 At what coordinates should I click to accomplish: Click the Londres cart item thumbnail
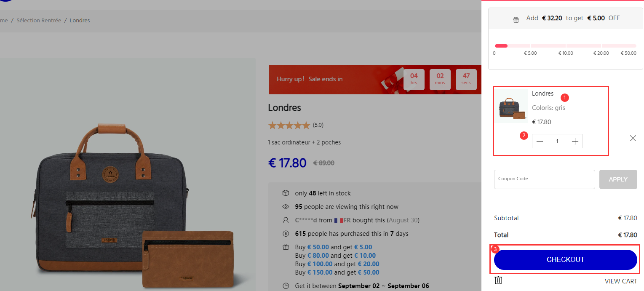511,106
